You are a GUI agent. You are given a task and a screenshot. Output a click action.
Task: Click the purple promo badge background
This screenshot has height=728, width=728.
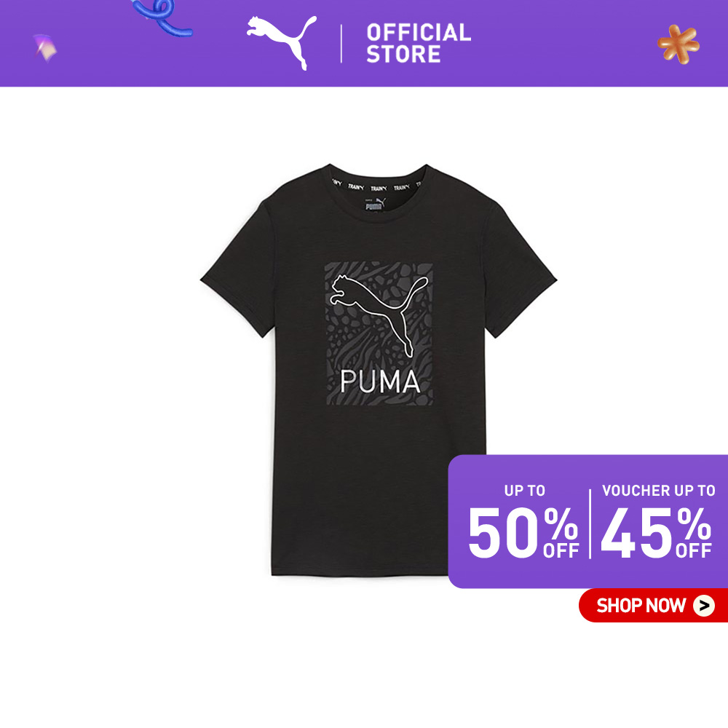point(587,521)
